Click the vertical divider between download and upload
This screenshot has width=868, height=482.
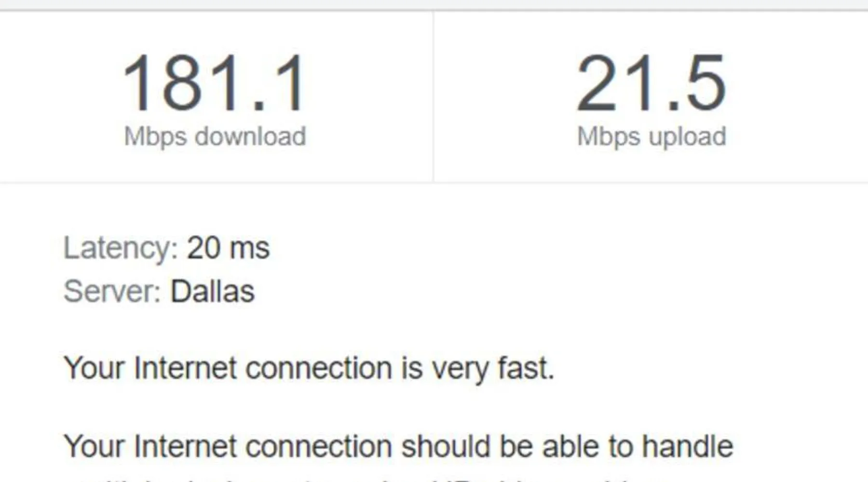[433, 96]
